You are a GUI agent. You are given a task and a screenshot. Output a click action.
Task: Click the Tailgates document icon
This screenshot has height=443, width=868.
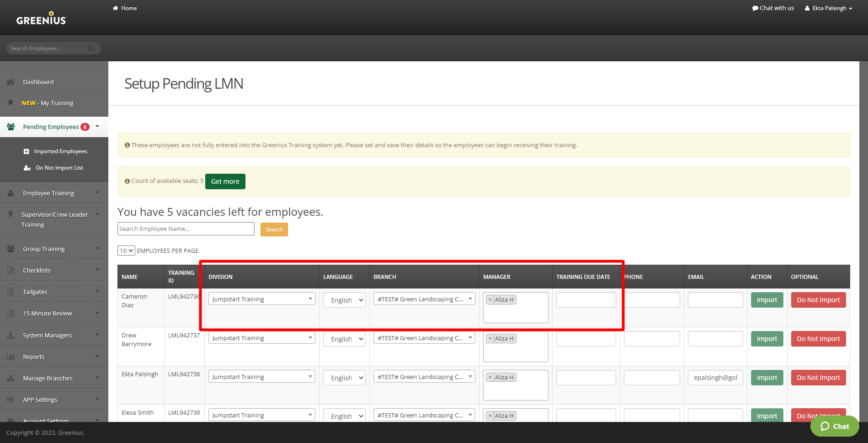[x=11, y=292]
